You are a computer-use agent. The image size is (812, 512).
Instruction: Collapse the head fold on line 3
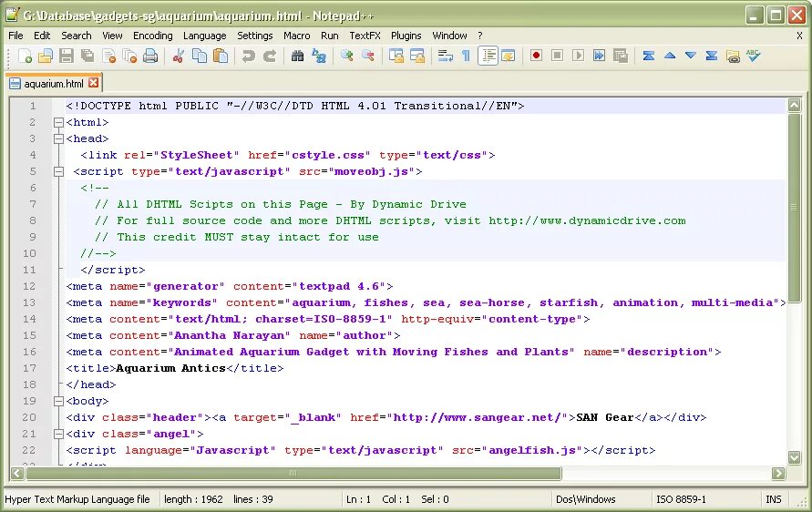(58, 138)
